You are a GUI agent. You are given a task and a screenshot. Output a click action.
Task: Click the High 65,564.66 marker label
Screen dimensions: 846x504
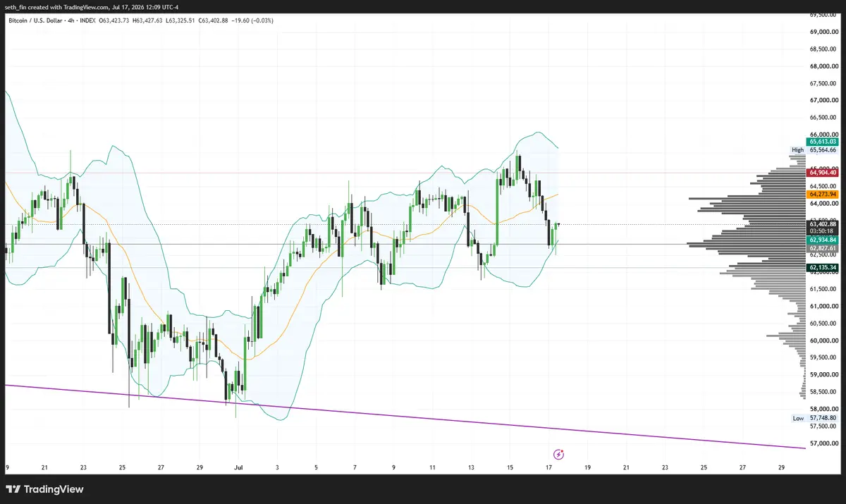coord(814,149)
